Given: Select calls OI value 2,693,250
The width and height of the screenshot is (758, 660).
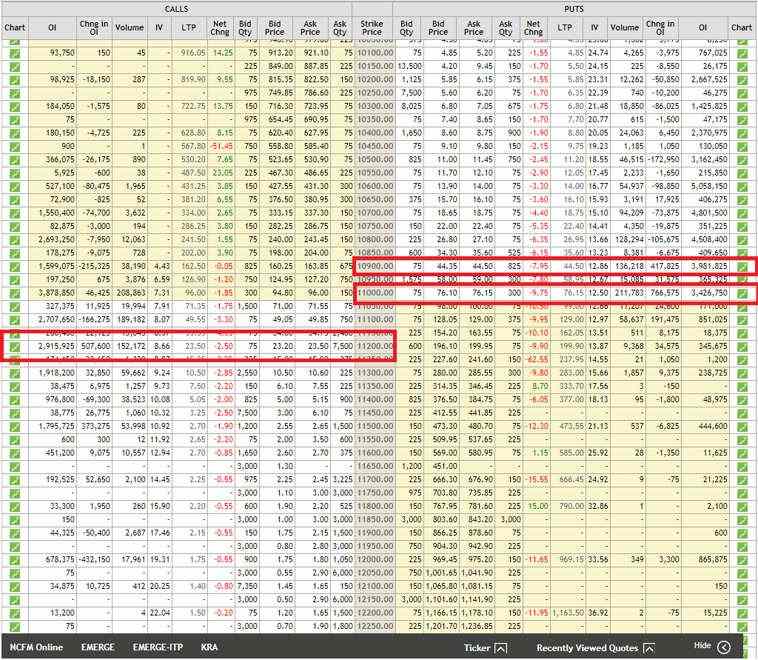Looking at the screenshot, I should pyautogui.click(x=56, y=239).
